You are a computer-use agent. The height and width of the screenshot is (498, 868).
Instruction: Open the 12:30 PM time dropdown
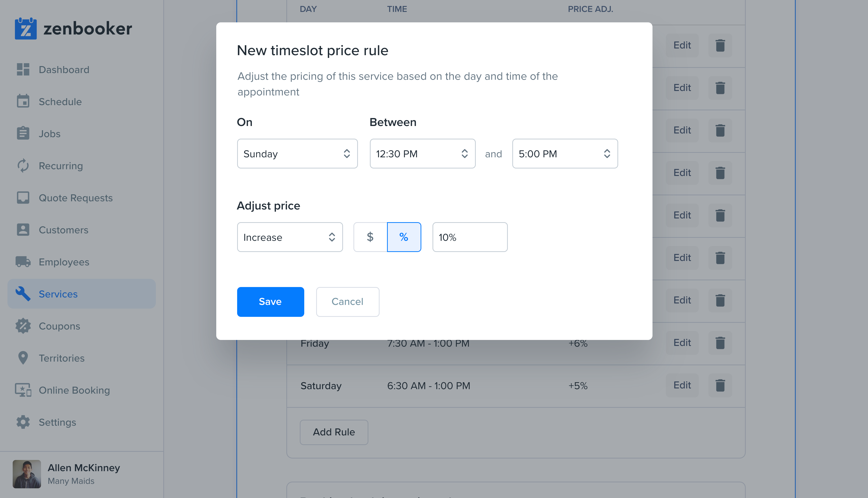pos(422,154)
